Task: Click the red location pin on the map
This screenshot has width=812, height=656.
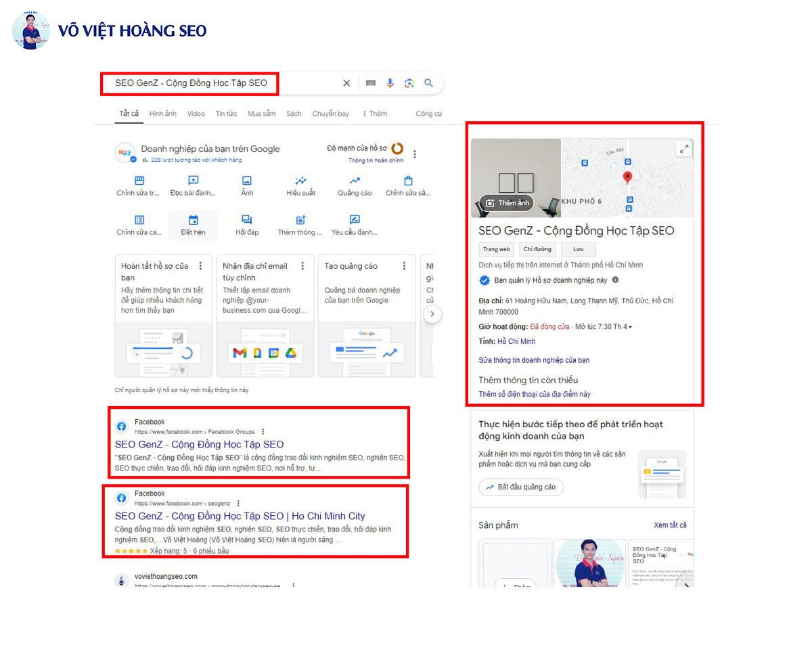Action: 627,177
